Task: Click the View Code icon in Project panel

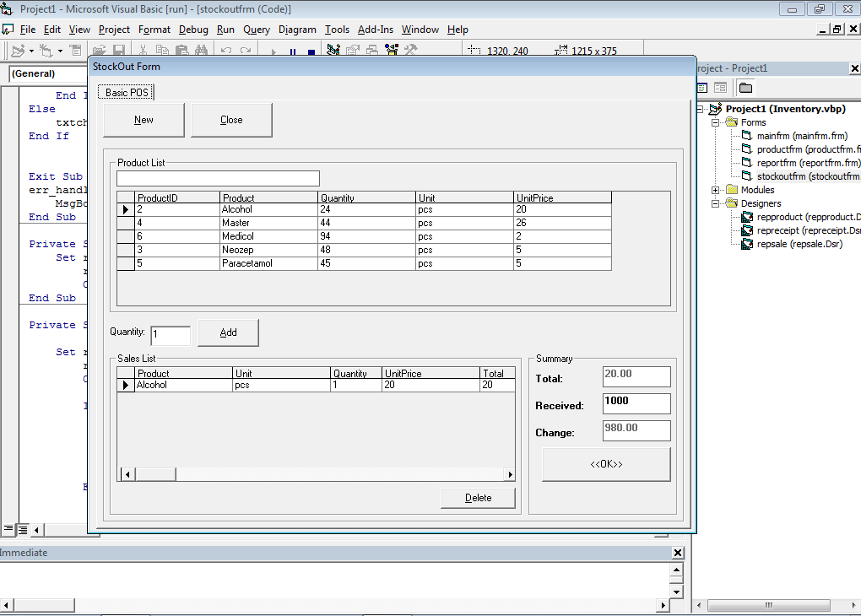Action: (702, 88)
